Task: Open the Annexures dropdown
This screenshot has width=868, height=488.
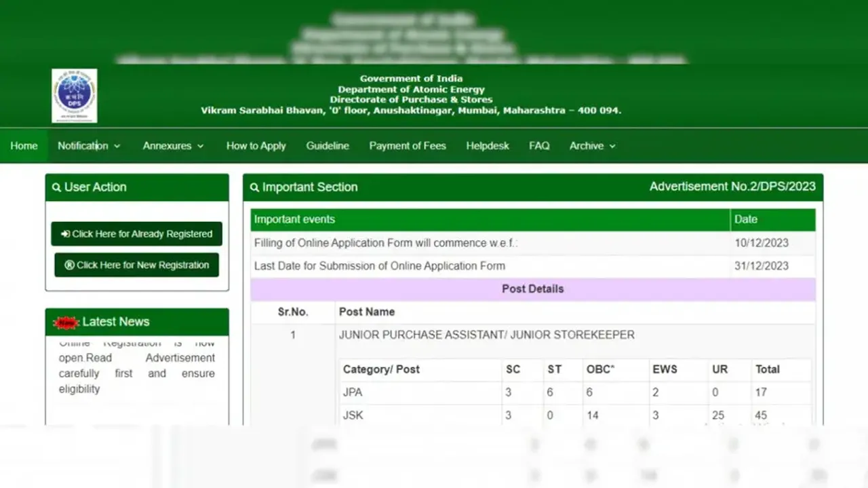Action: (173, 146)
